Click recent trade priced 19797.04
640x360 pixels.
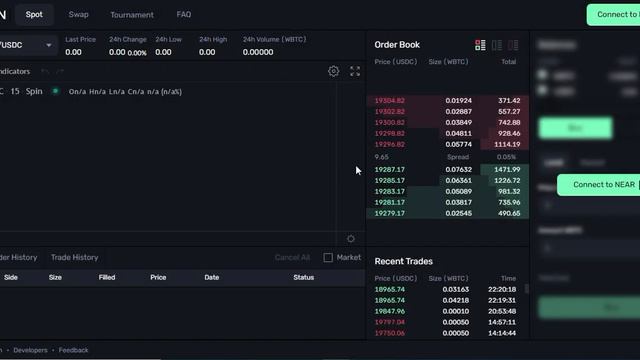pyautogui.click(x=445, y=322)
